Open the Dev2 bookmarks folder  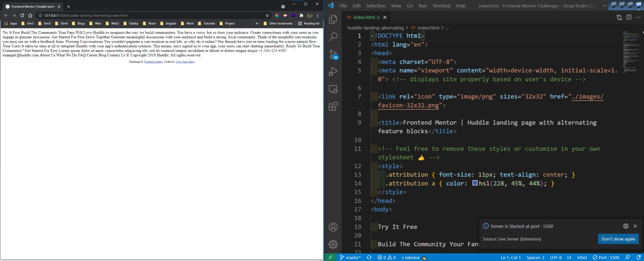point(27,23)
